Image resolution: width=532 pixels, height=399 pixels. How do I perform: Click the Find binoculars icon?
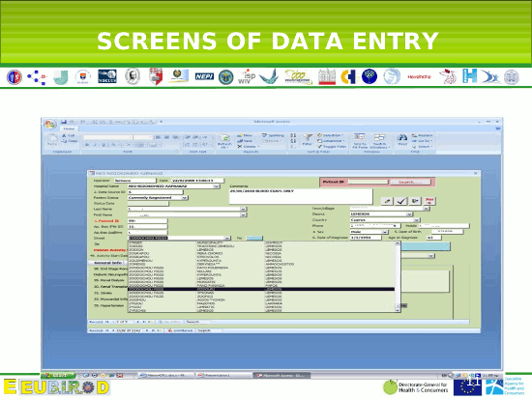(x=402, y=139)
